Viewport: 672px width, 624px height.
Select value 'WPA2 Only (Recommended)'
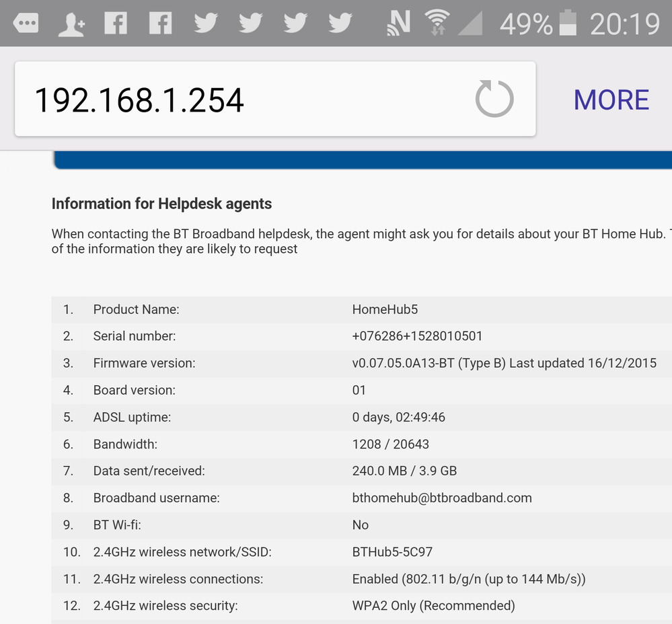pos(434,606)
